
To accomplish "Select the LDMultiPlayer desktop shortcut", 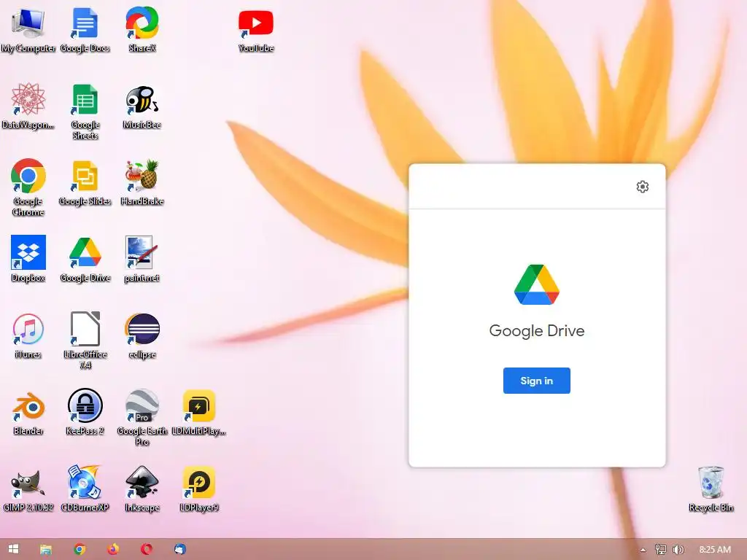I will tap(198, 413).
